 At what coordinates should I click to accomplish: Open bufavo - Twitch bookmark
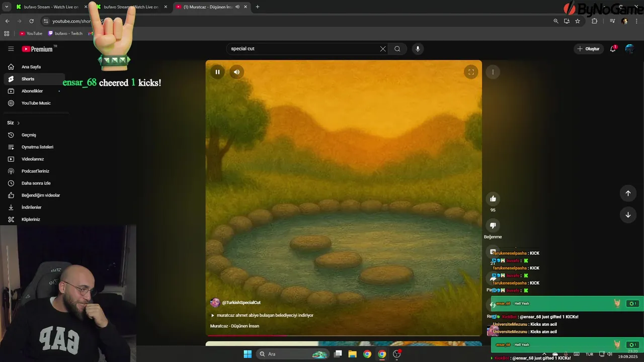65,34
